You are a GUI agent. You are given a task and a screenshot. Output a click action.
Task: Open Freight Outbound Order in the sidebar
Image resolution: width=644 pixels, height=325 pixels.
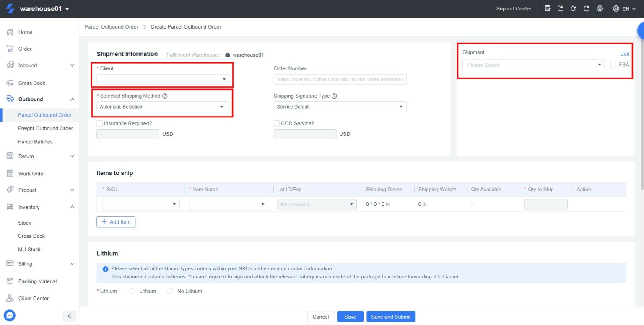(x=45, y=128)
